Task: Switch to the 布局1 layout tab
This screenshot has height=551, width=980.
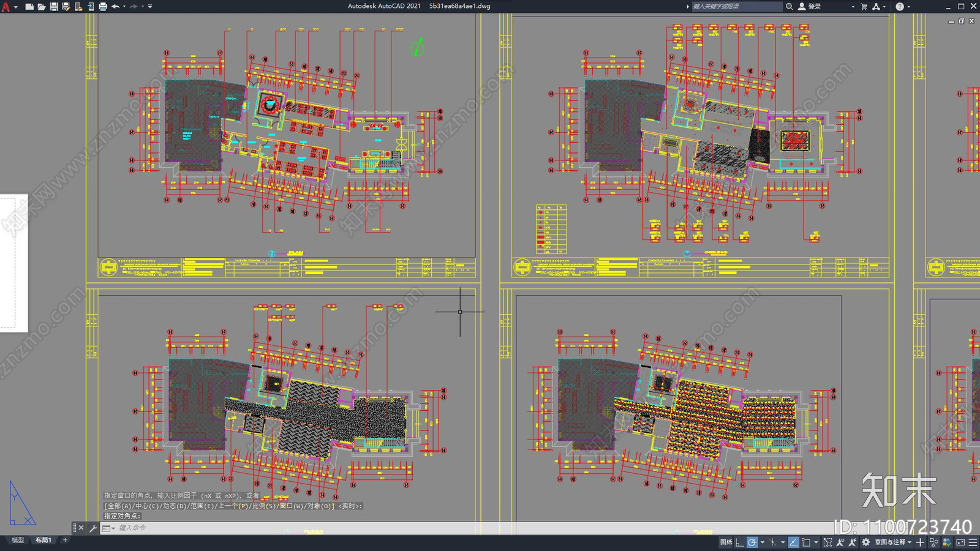Action: click(x=43, y=540)
